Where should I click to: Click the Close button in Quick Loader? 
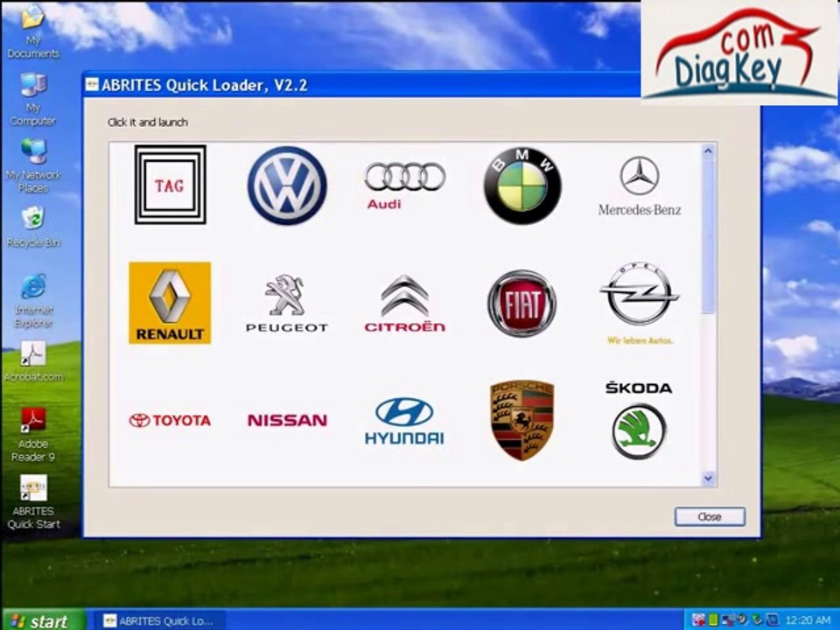point(710,517)
